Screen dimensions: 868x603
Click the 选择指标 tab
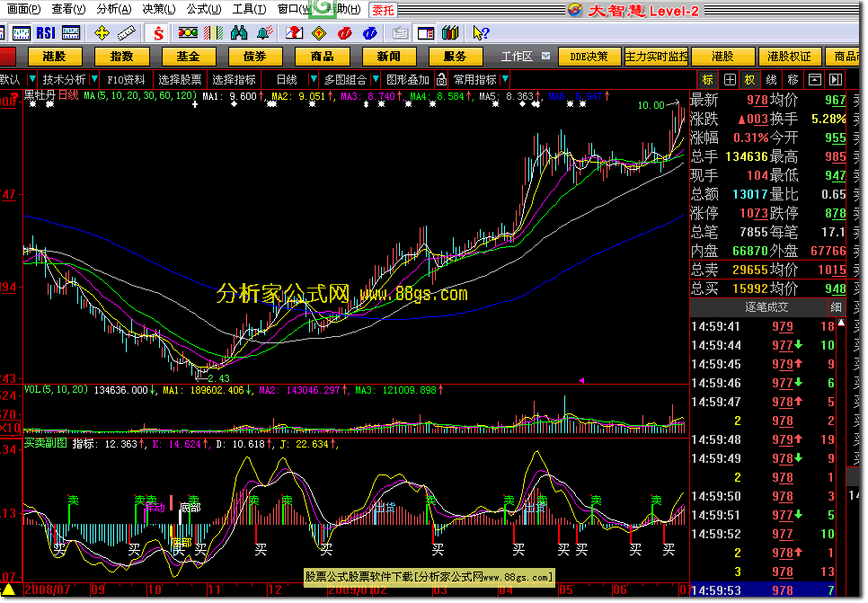(x=234, y=80)
